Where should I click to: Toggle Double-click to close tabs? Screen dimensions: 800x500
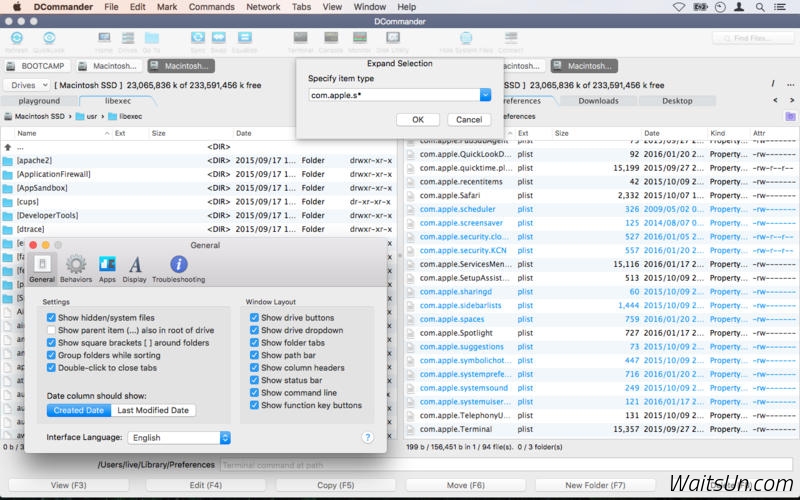click(x=51, y=367)
